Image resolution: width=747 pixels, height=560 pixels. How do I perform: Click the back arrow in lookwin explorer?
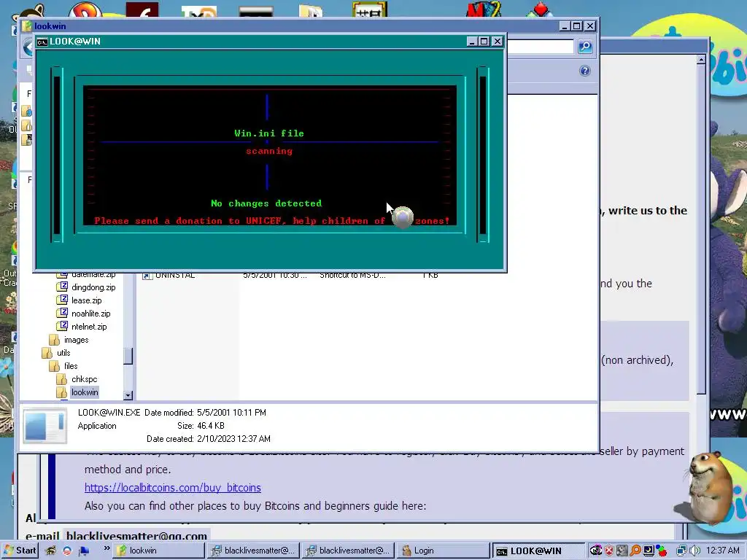click(29, 47)
